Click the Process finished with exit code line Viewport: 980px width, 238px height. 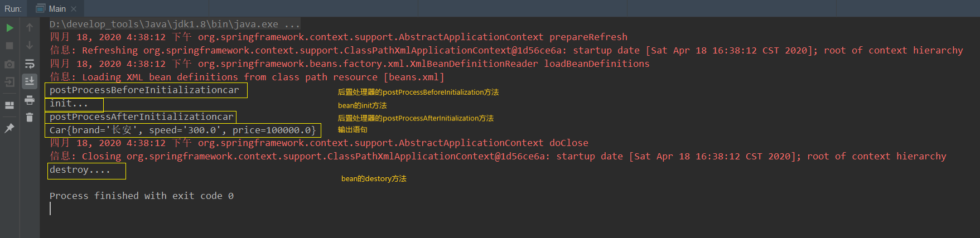coord(141,196)
